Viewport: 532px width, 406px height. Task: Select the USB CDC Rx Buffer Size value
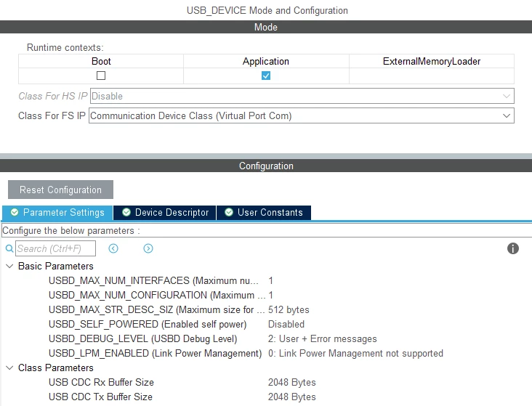291,382
